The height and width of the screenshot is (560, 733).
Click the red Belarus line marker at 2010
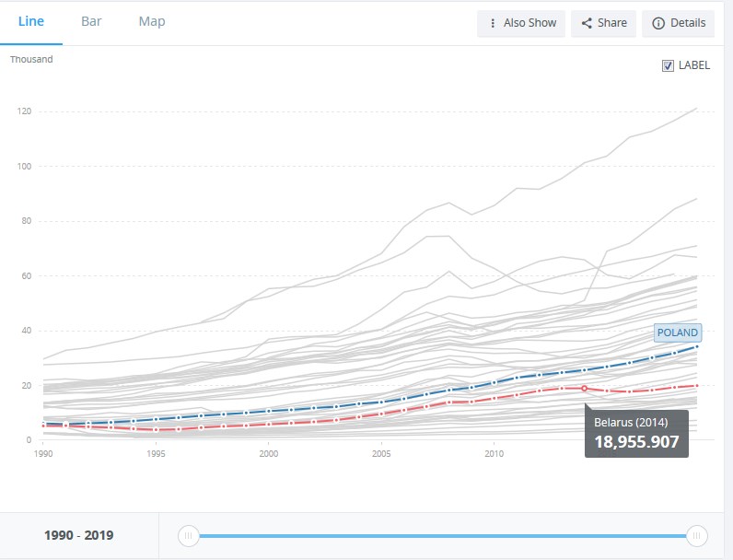[x=494, y=398]
